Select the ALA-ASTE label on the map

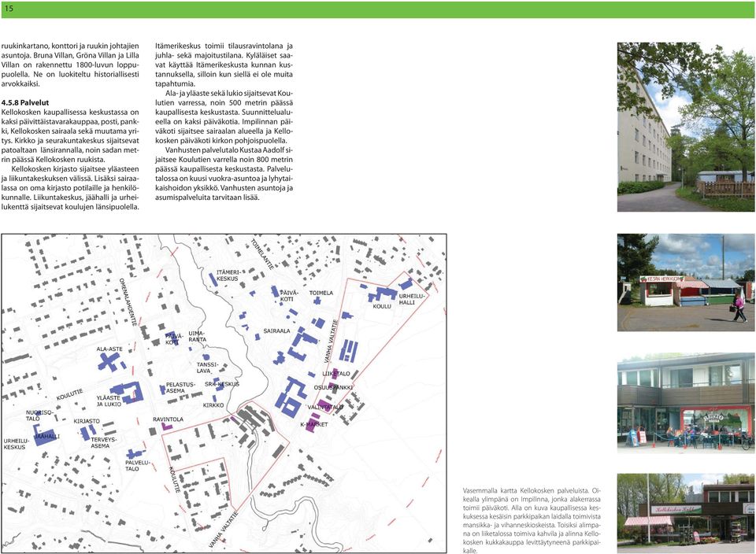pyautogui.click(x=109, y=349)
